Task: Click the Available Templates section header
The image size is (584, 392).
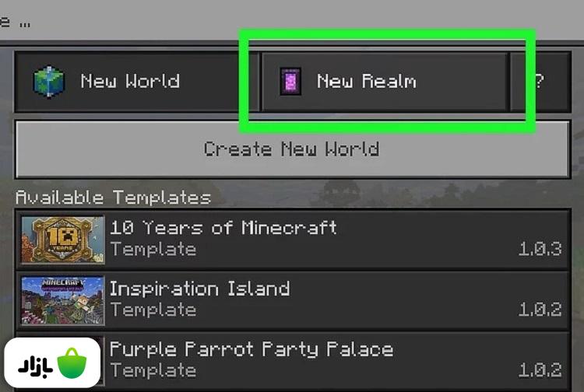Action: pyautogui.click(x=113, y=197)
